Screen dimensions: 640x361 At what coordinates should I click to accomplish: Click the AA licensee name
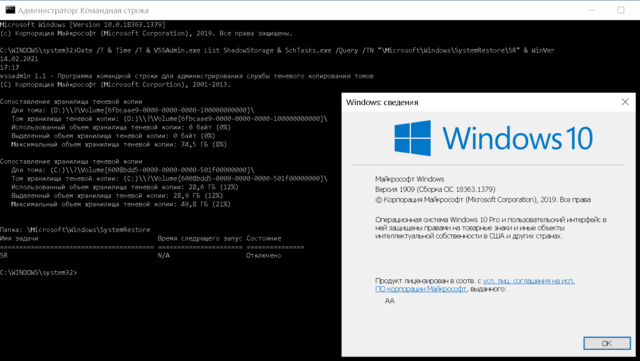coord(389,301)
